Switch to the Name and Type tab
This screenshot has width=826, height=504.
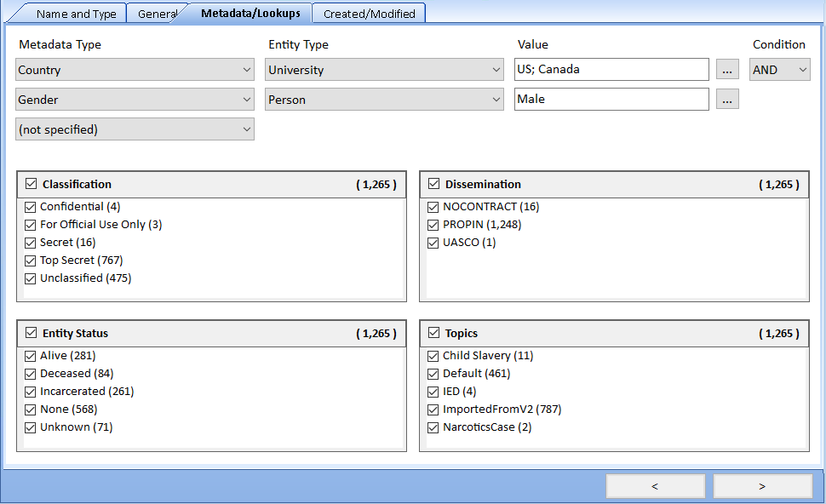77,14
